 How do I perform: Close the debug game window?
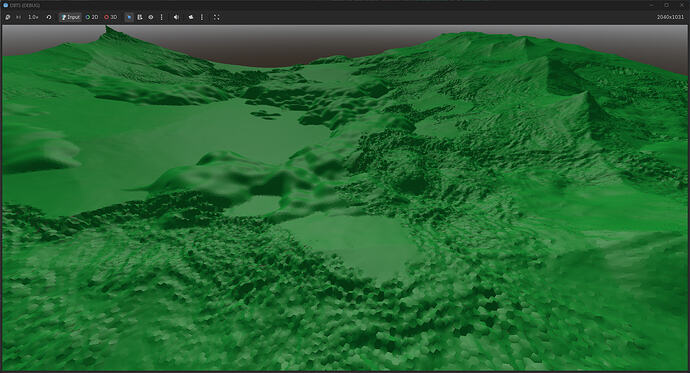pyautogui.click(x=682, y=5)
